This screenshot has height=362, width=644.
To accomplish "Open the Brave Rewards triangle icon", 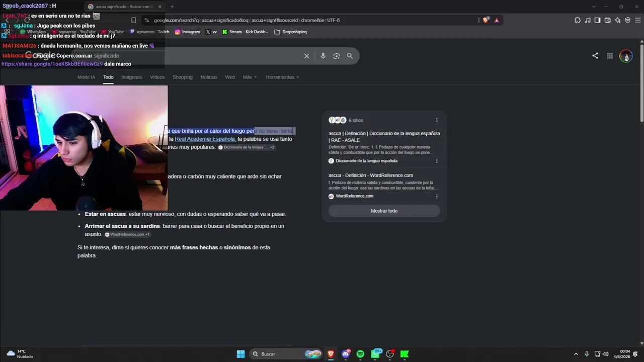I will coord(497,20).
